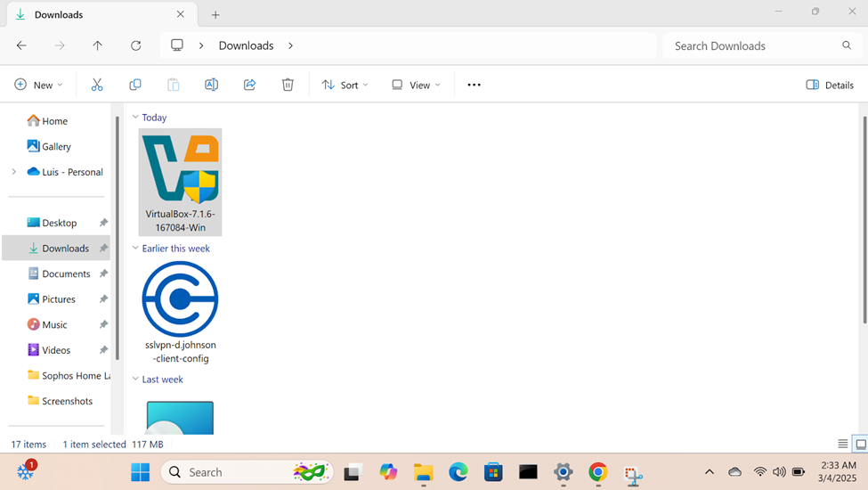868x490 pixels.
Task: Select sslvpn-d.johnson-client-config file
Action: point(180,313)
